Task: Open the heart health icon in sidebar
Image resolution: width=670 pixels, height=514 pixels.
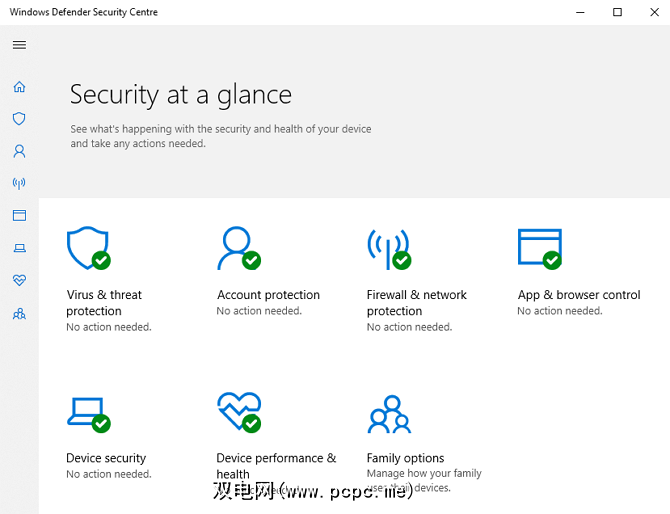Action: tap(19, 280)
